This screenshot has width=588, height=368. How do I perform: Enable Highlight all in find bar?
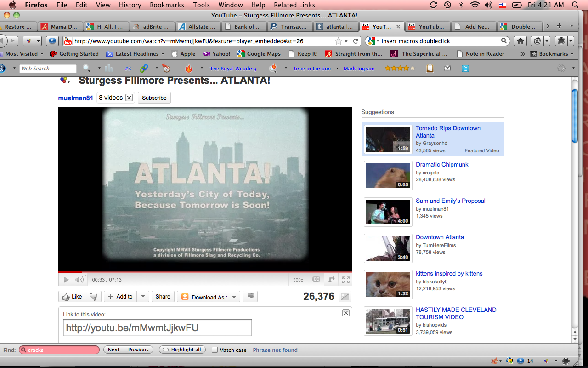182,350
